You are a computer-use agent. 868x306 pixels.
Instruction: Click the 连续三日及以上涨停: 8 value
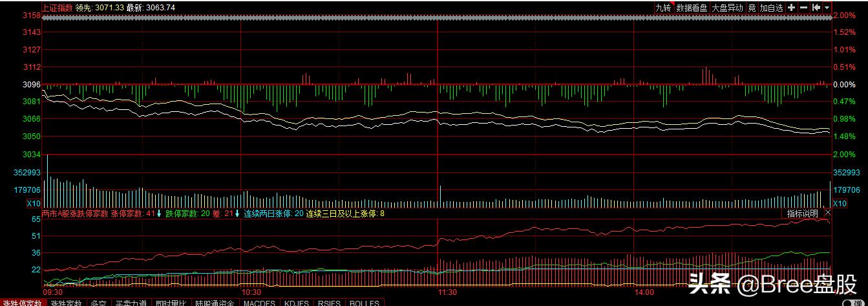pyautogui.click(x=345, y=213)
